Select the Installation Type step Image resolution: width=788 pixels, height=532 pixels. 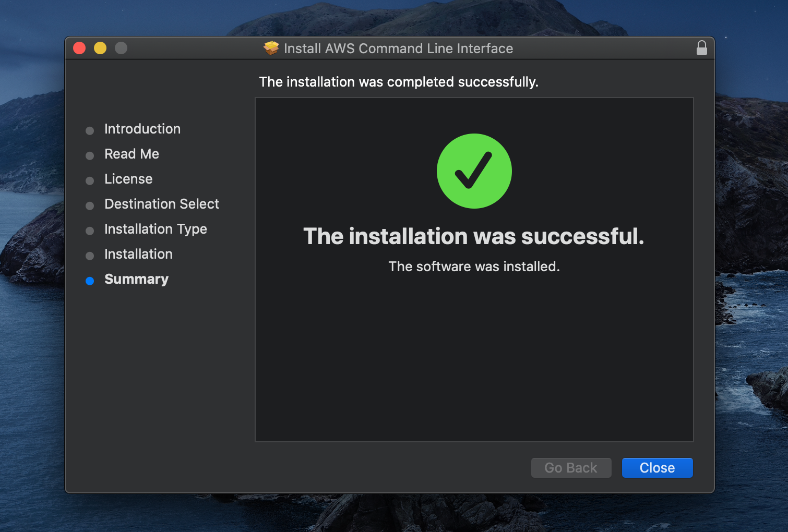click(156, 229)
